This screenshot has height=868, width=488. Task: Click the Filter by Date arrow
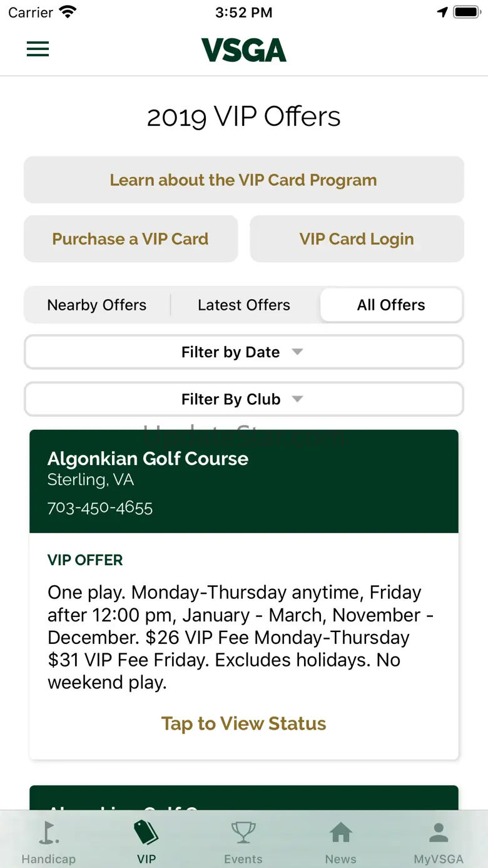[298, 352]
